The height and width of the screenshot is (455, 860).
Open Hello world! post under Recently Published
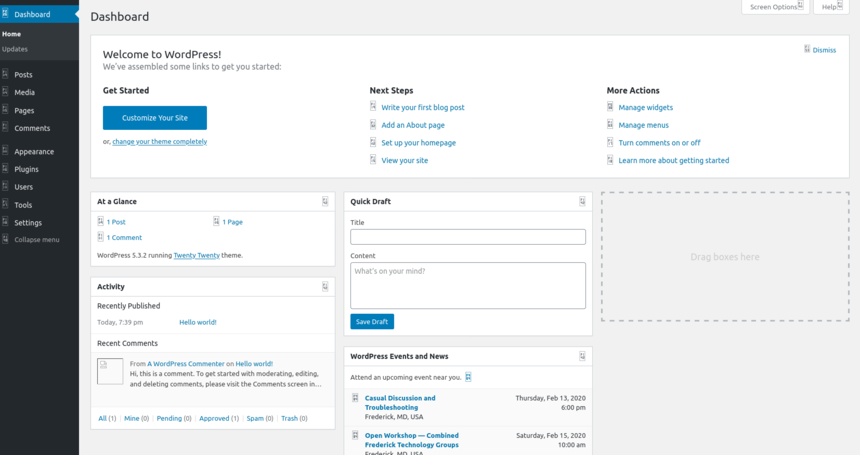tap(198, 322)
